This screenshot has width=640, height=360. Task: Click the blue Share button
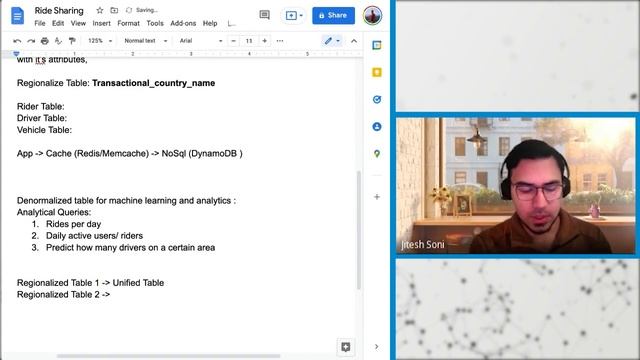coord(333,16)
